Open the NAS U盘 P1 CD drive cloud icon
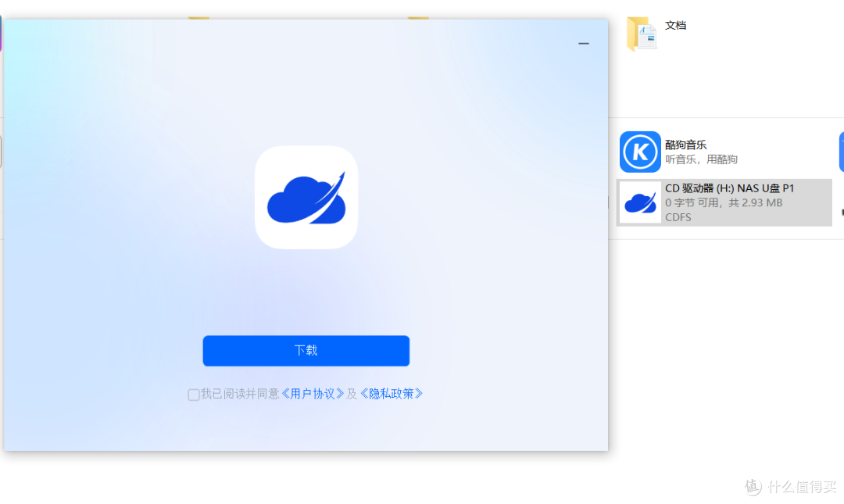The width and height of the screenshot is (844, 504). (x=640, y=202)
